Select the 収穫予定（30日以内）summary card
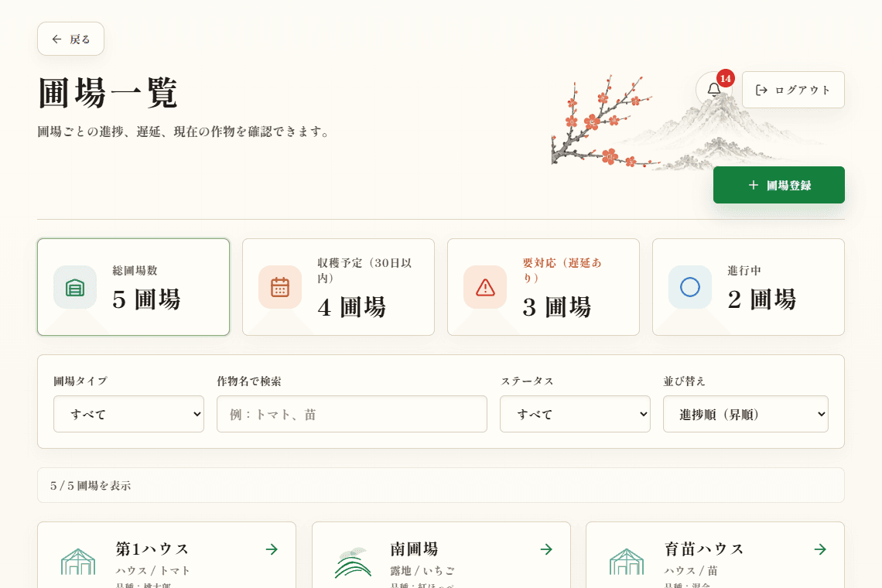This screenshot has width=882, height=588. (339, 287)
